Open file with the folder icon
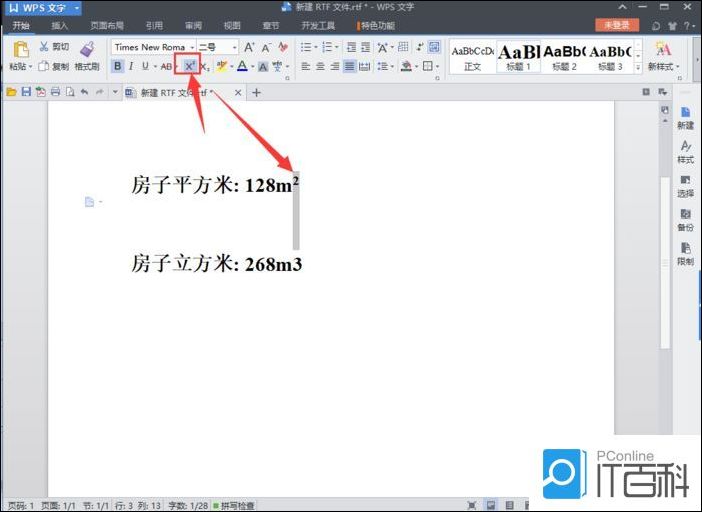 pyautogui.click(x=11, y=92)
